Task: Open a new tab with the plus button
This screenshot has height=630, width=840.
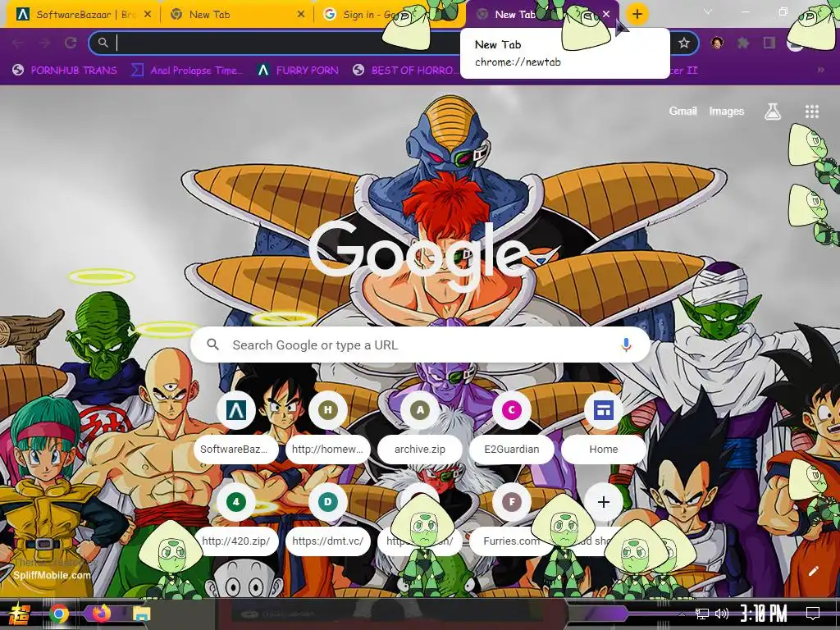Action: point(637,14)
